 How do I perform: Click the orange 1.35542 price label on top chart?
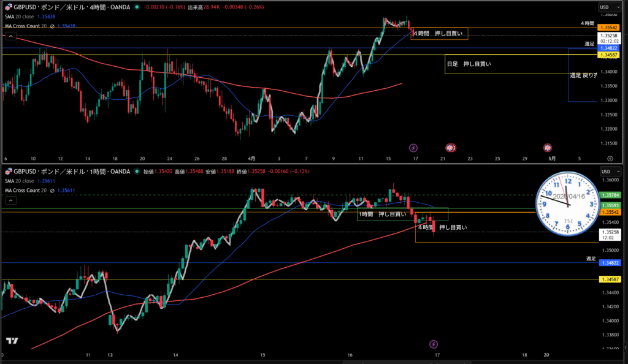point(610,28)
